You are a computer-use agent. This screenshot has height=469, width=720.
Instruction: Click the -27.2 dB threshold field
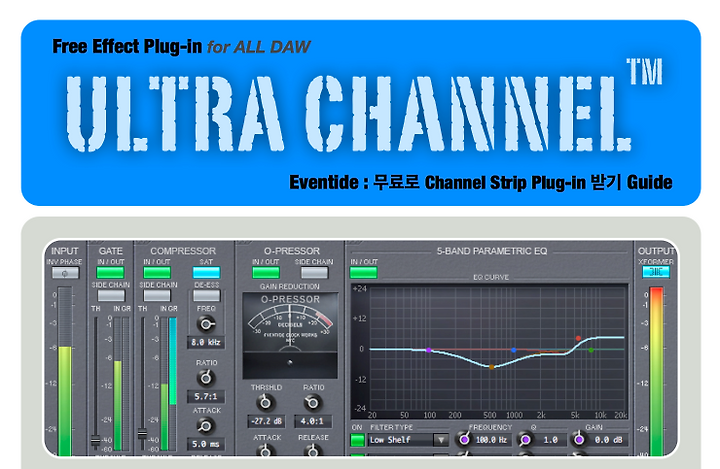pyautogui.click(x=266, y=421)
